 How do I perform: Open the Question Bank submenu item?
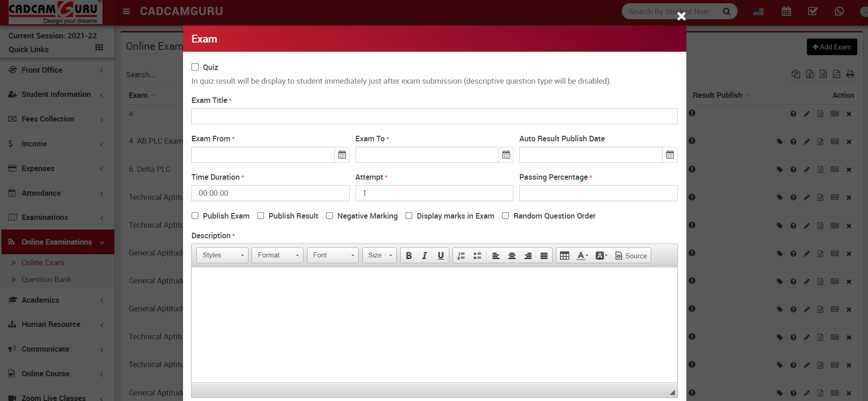[x=46, y=279]
